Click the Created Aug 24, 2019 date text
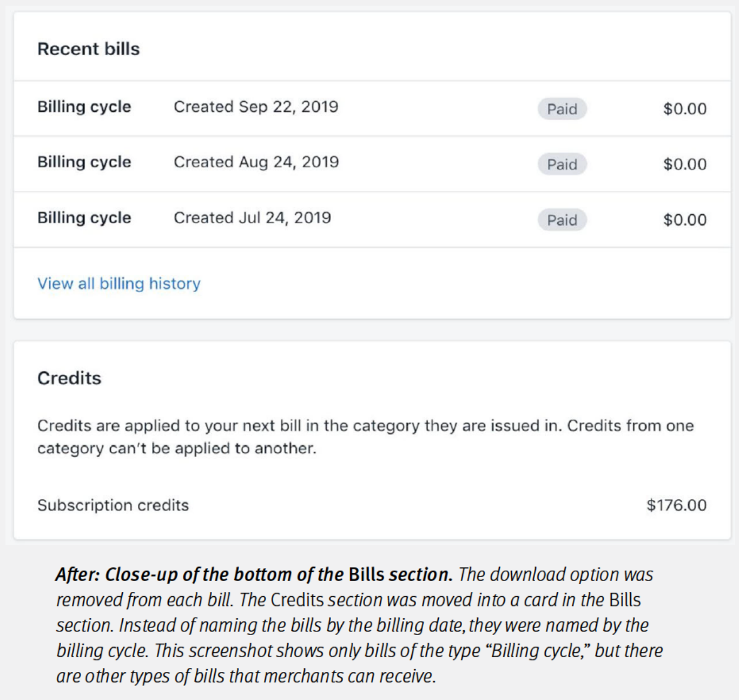Image resolution: width=739 pixels, height=700 pixels. point(256,162)
